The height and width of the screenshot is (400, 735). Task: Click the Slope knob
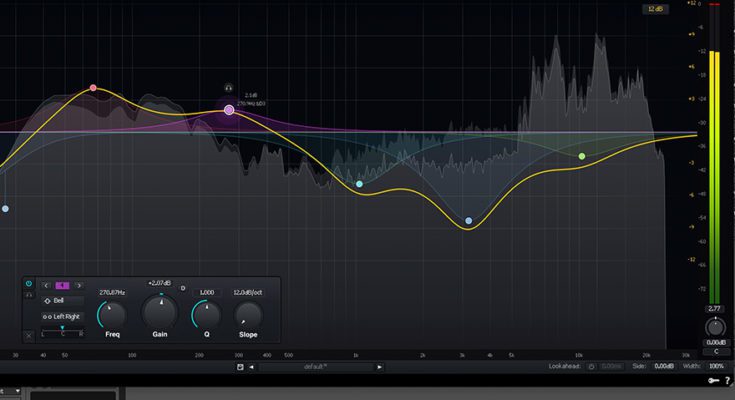(x=246, y=315)
